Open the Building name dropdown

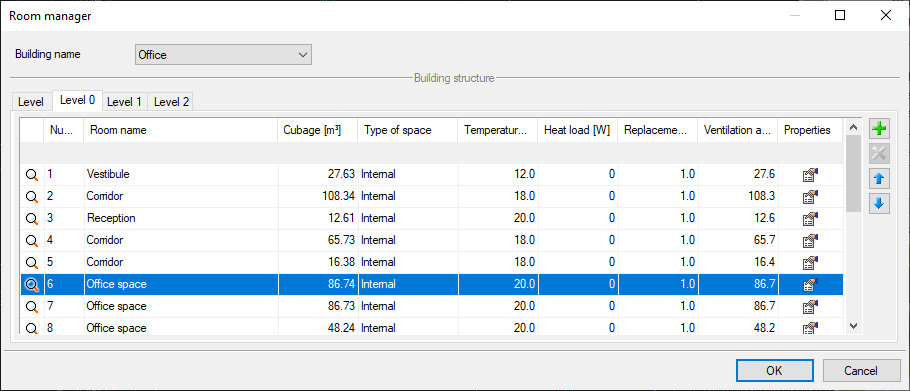[x=223, y=55]
